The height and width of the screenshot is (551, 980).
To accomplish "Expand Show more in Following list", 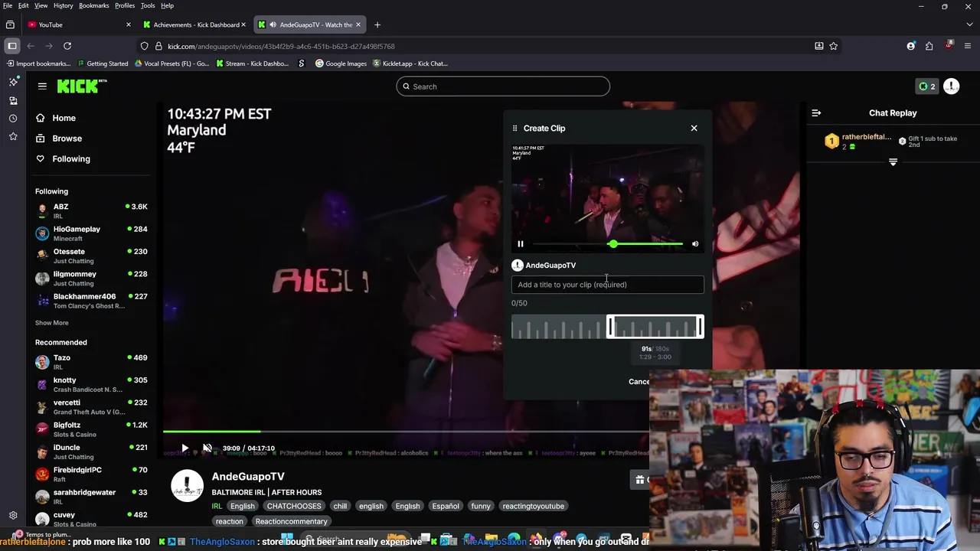I will pos(51,323).
